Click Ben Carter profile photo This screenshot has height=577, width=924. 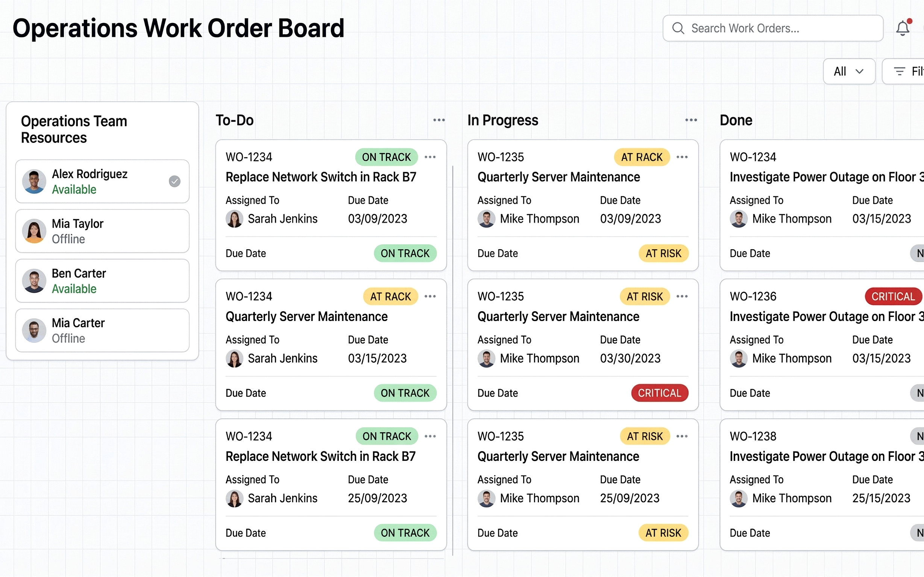click(x=34, y=280)
